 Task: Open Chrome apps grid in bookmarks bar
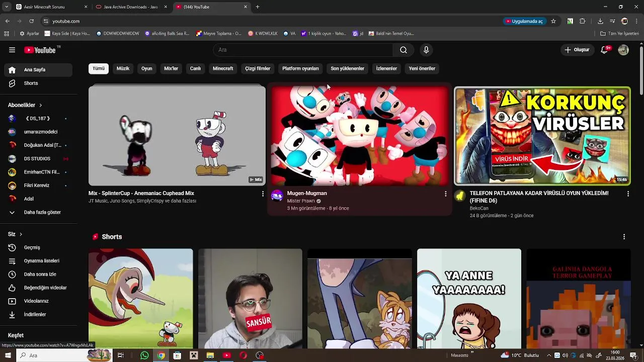(7, 34)
